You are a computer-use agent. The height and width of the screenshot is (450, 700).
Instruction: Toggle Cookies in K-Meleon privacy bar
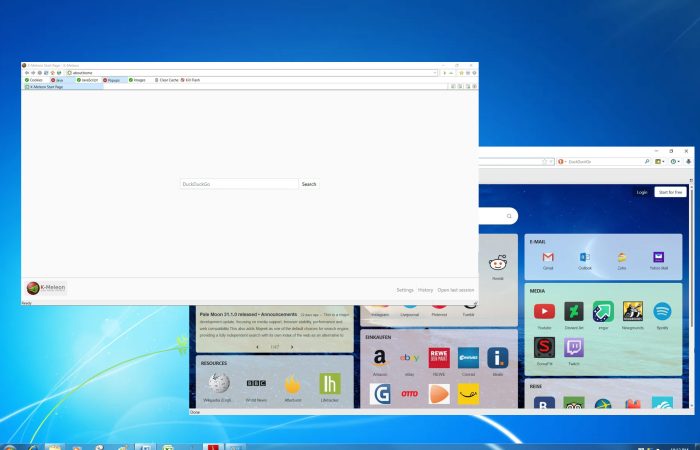(x=34, y=80)
